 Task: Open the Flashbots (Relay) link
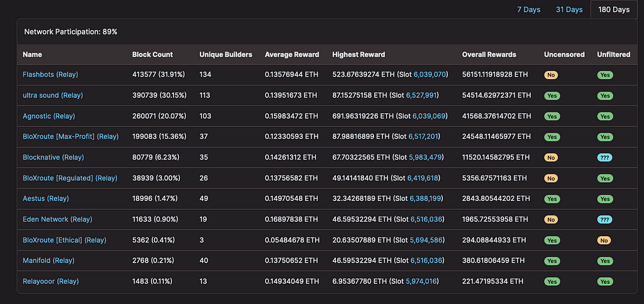pyautogui.click(x=50, y=75)
